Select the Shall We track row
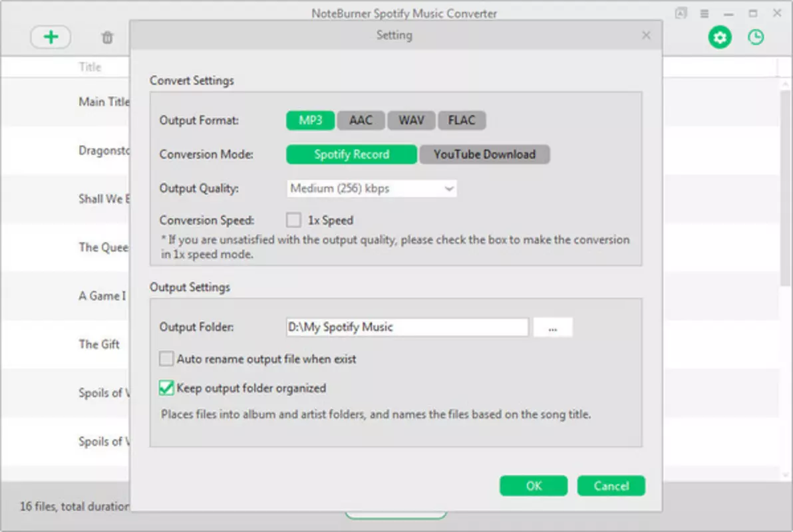Viewport: 793px width, 532px height. [65, 199]
